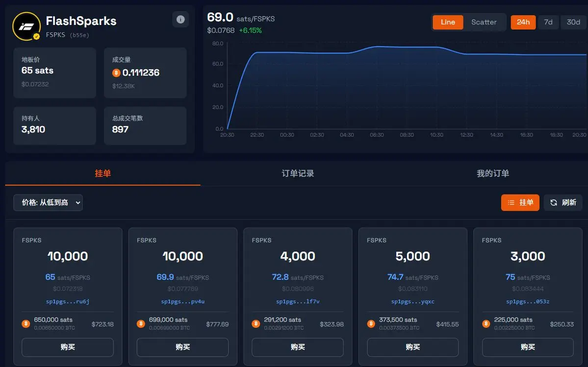Open seller address sp1pgs...lf7v
This screenshot has height=367, width=588.
298,301
